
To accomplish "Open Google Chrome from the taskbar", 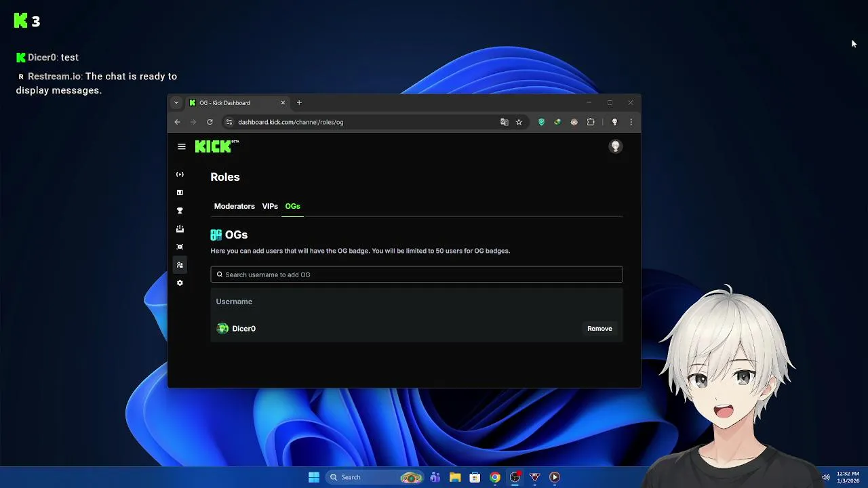I will pos(495,477).
